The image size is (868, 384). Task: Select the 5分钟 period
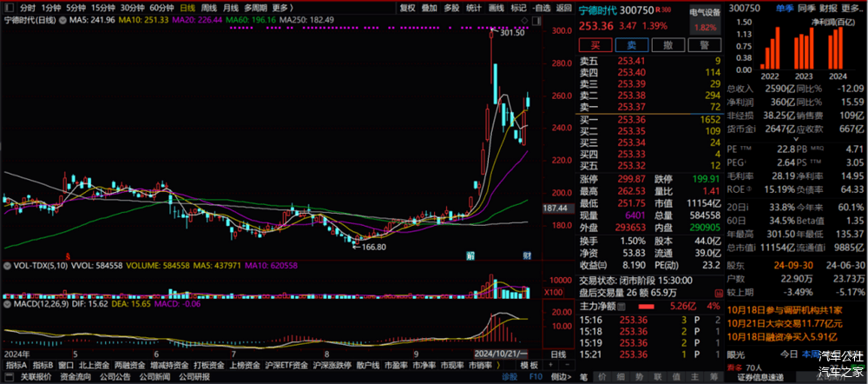pos(76,9)
